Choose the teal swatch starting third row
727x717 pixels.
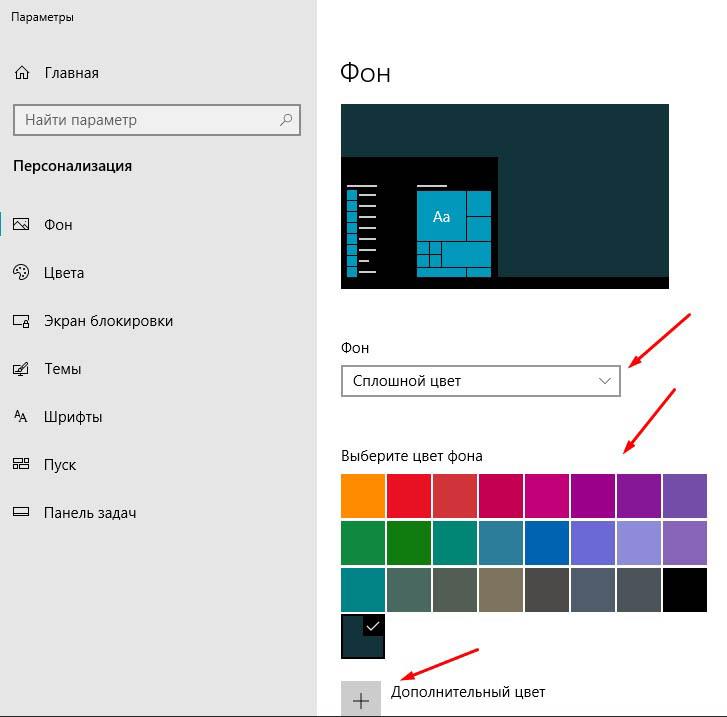point(363,590)
